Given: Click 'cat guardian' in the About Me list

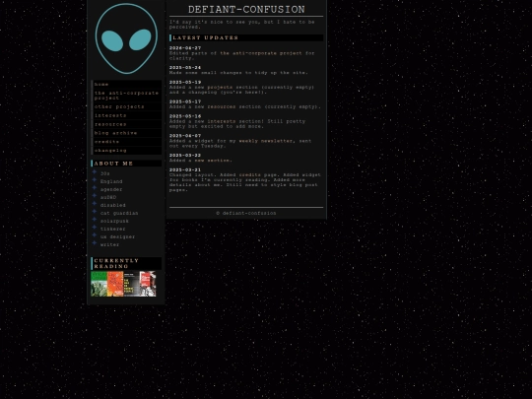Looking at the screenshot, I should (x=119, y=214).
